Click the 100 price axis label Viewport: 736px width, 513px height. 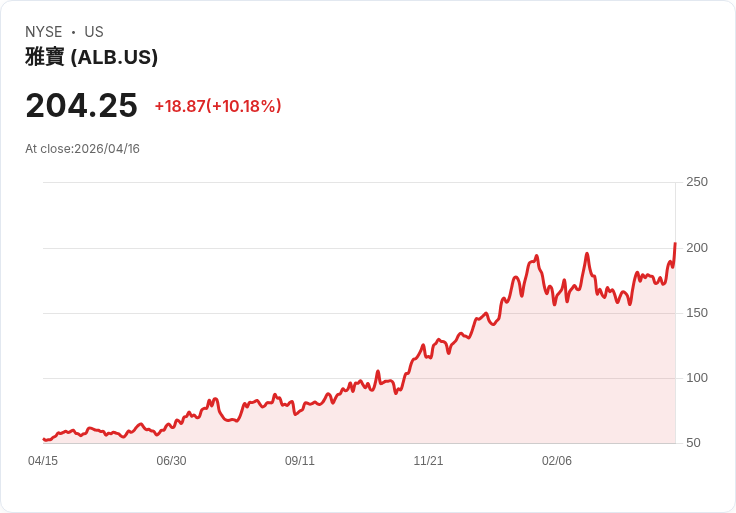(697, 377)
